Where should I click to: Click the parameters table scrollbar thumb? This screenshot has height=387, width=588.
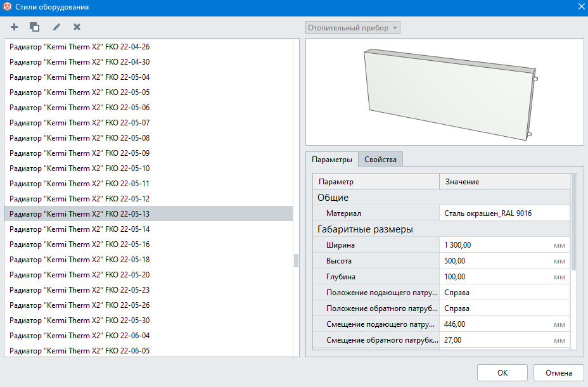tap(573, 222)
